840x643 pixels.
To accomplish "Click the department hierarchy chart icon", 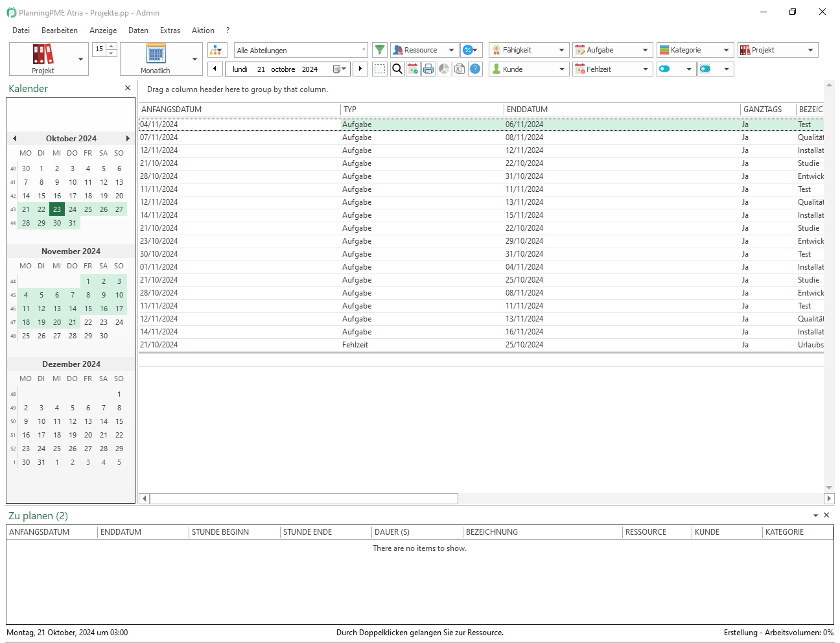I will click(217, 50).
